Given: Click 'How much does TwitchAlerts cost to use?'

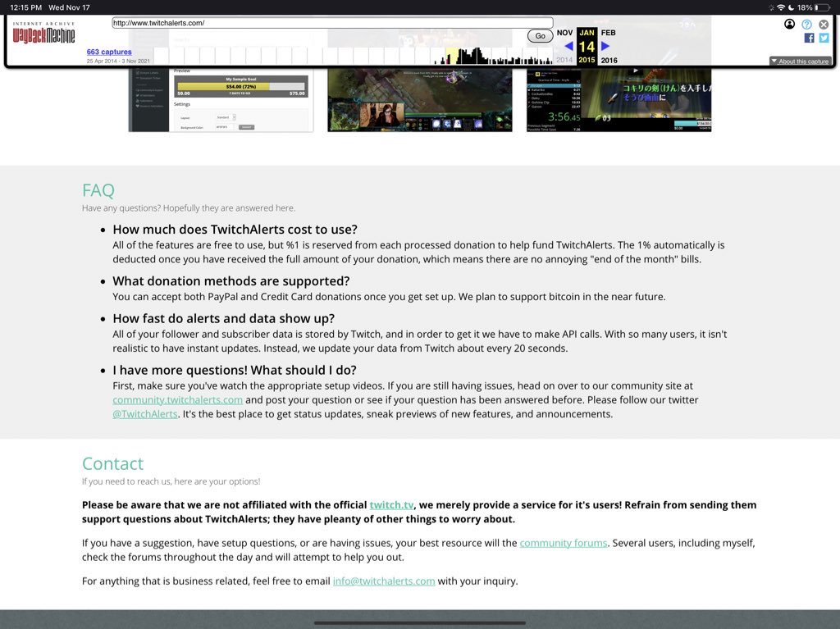Looking at the screenshot, I should [235, 230].
